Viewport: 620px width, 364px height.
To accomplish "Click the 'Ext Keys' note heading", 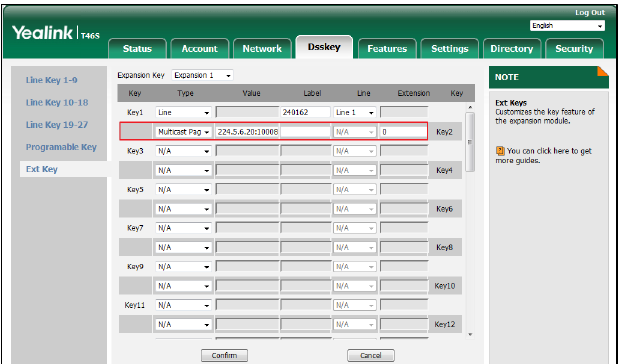I will 511,103.
